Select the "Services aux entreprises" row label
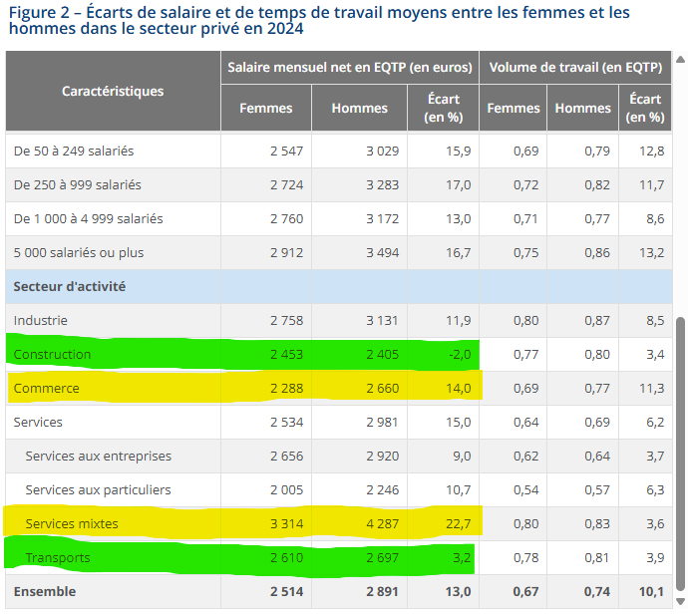The image size is (688, 616). (x=98, y=456)
